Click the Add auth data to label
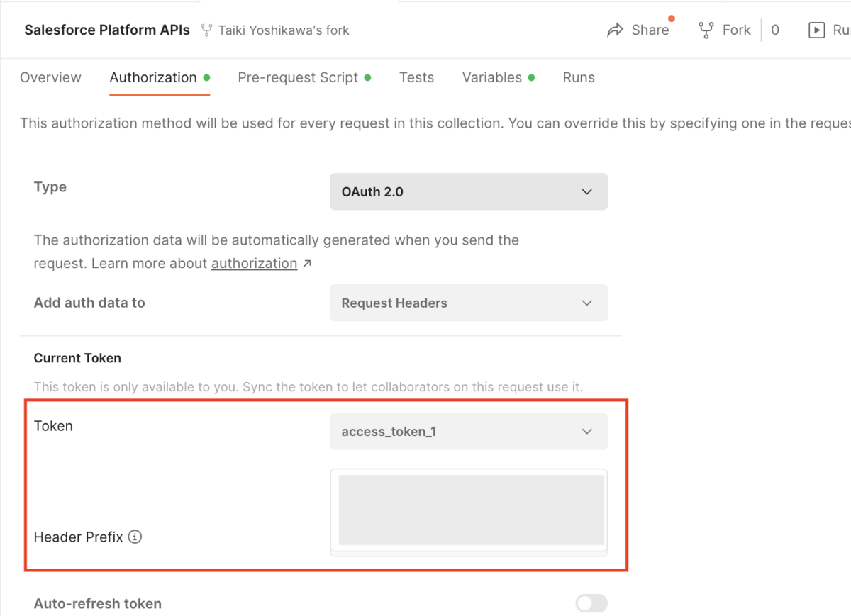The image size is (851, 616). click(x=89, y=303)
